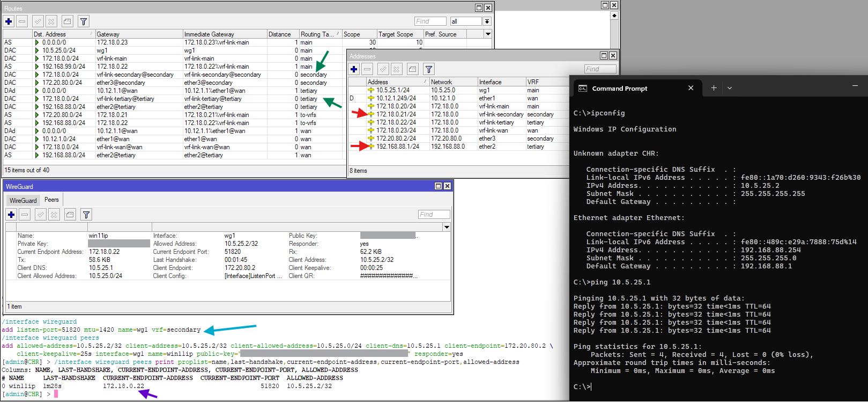Image resolution: width=868 pixels, height=402 pixels.
Task: Add new route with plus icon in Routes window
Action: pos(9,21)
